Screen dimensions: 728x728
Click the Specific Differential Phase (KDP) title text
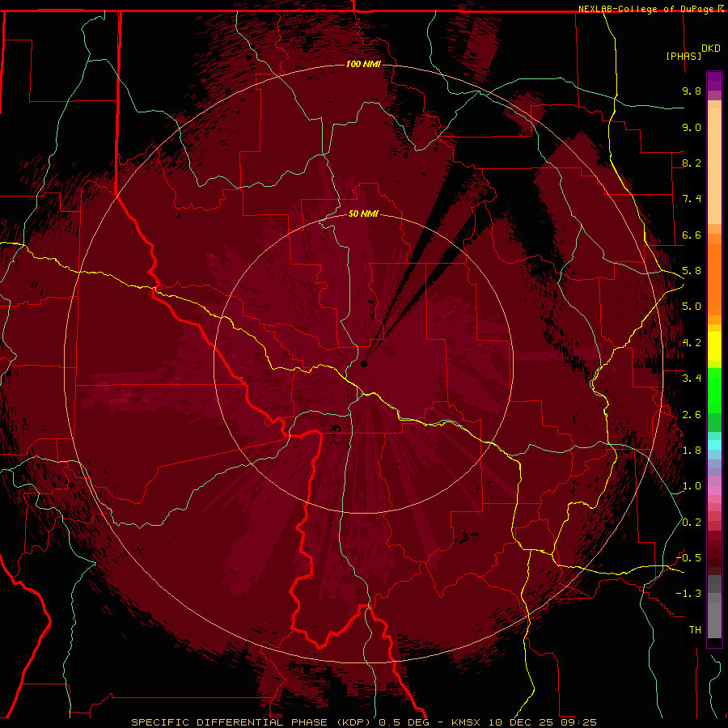252,722
